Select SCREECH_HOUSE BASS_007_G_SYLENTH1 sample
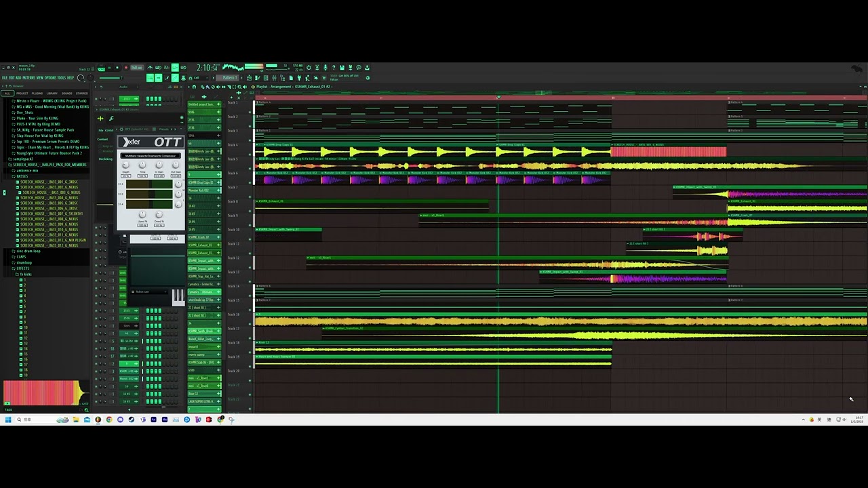Screen dimensions: 868x488 point(51,213)
